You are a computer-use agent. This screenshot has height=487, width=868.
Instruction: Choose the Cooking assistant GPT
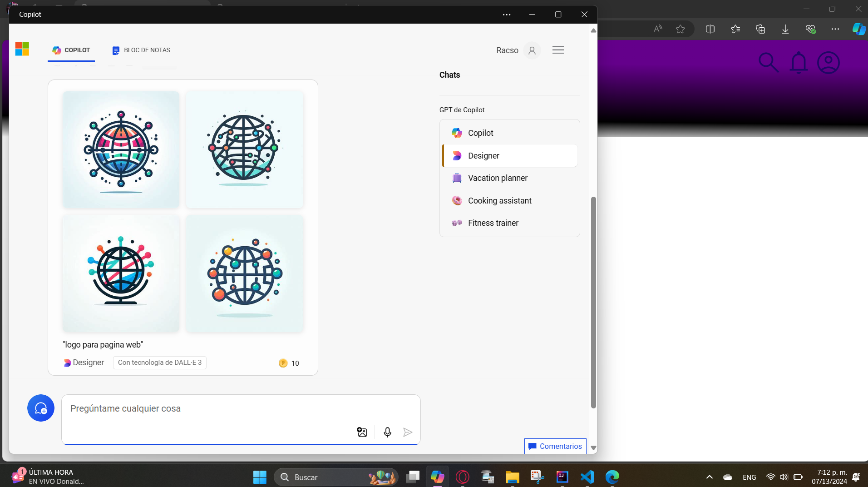(509, 201)
